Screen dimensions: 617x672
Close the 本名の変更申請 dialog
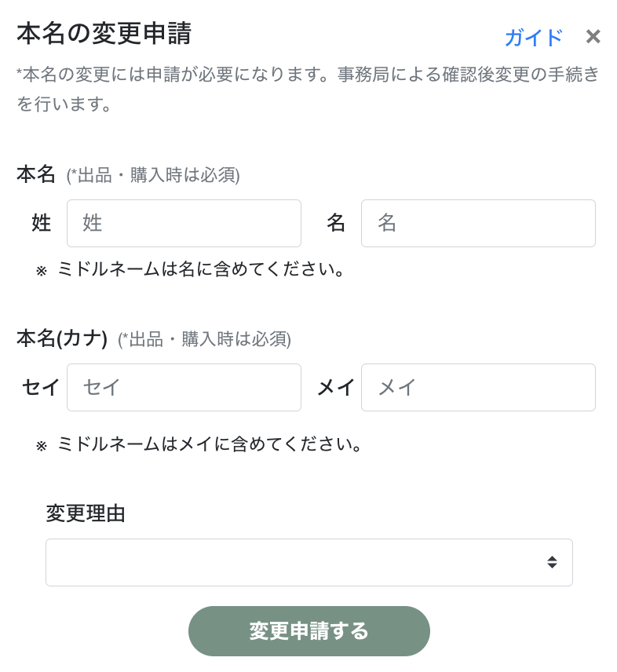(593, 37)
